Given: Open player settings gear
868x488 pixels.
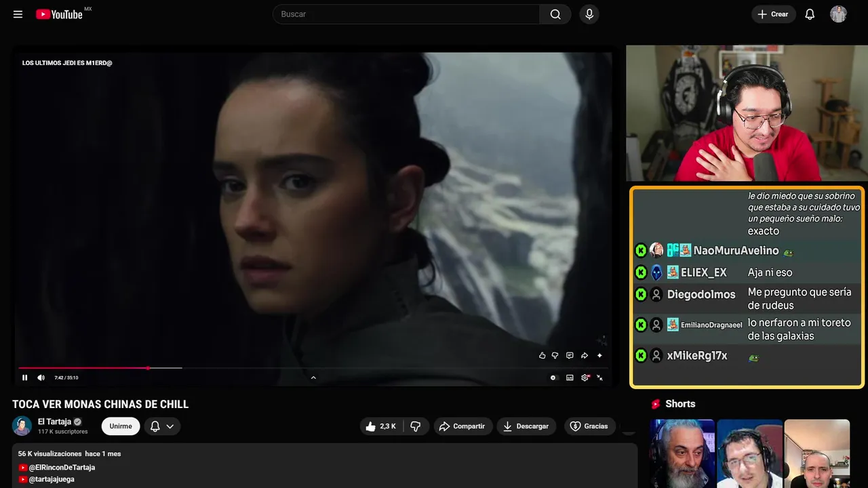Looking at the screenshot, I should click(585, 378).
